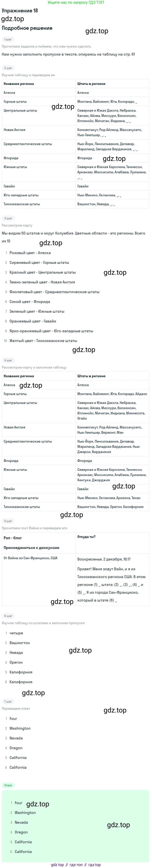Image resolution: width=152 pixels, height=868 pixels.
Task: Click the green 'Ищите нас по запросу ГДЗ ТОП' text
Action: [76, 2]
